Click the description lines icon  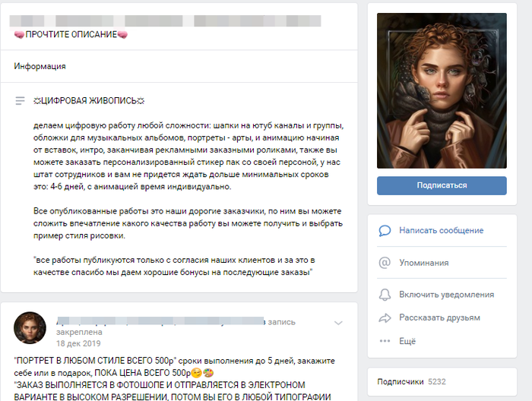tap(20, 101)
